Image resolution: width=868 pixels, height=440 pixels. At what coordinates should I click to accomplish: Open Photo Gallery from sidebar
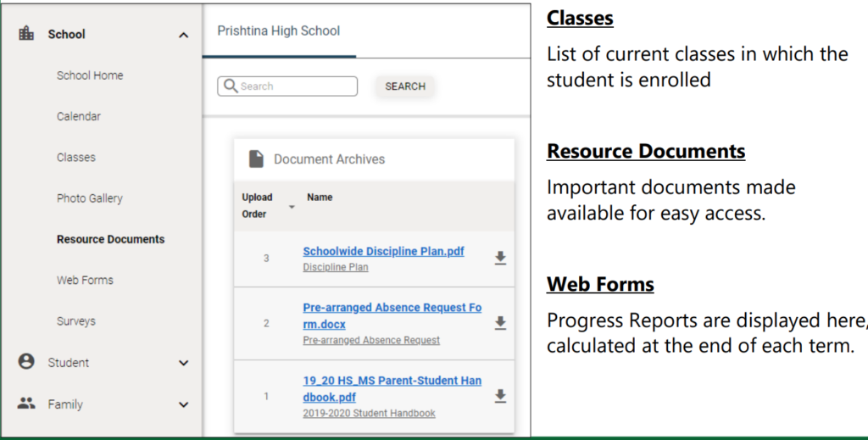[x=90, y=198]
